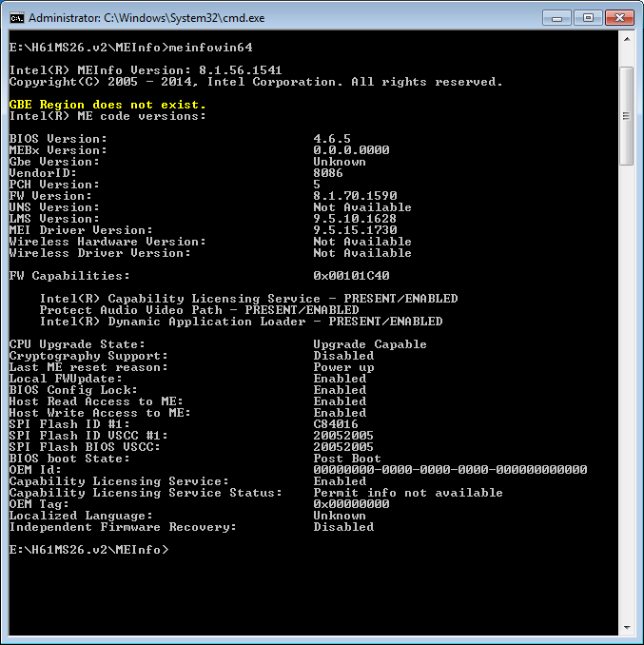This screenshot has width=644, height=645.
Task: Click the 'Intel(R) Capability Licensing Service' line
Action: point(248,298)
